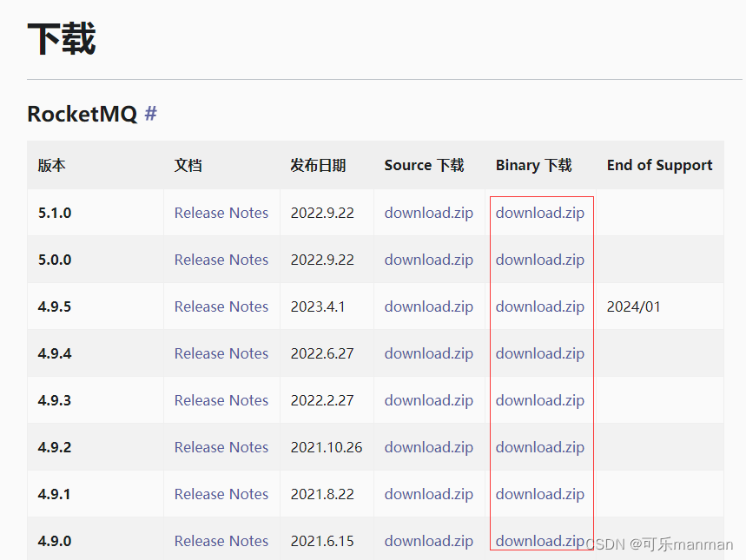Screen dimensions: 746x560
Task: Select the 版本 column header
Action: (51, 165)
